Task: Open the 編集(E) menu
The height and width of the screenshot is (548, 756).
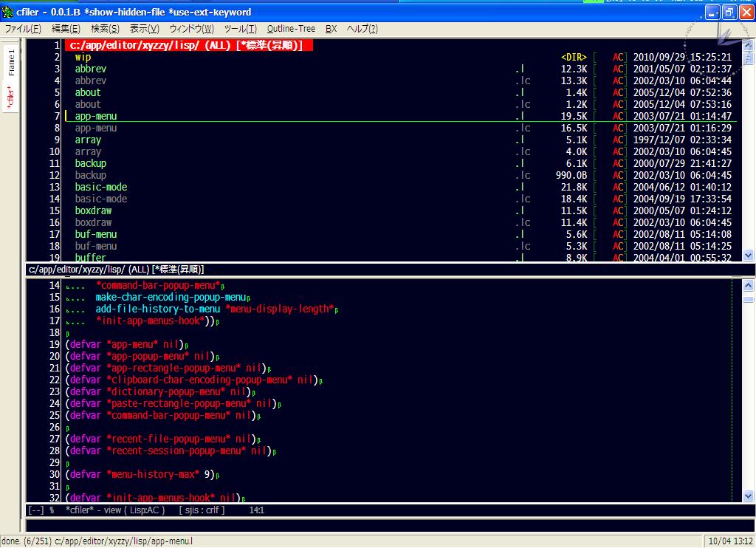Action: point(66,29)
